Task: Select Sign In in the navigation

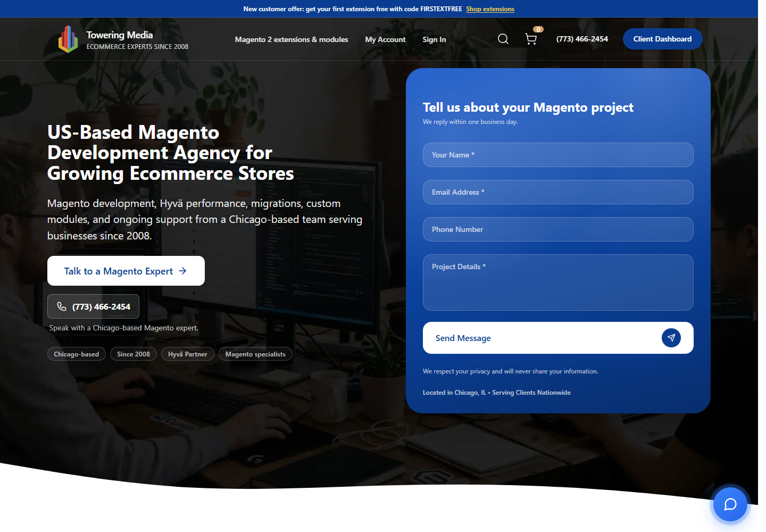Action: click(x=434, y=39)
